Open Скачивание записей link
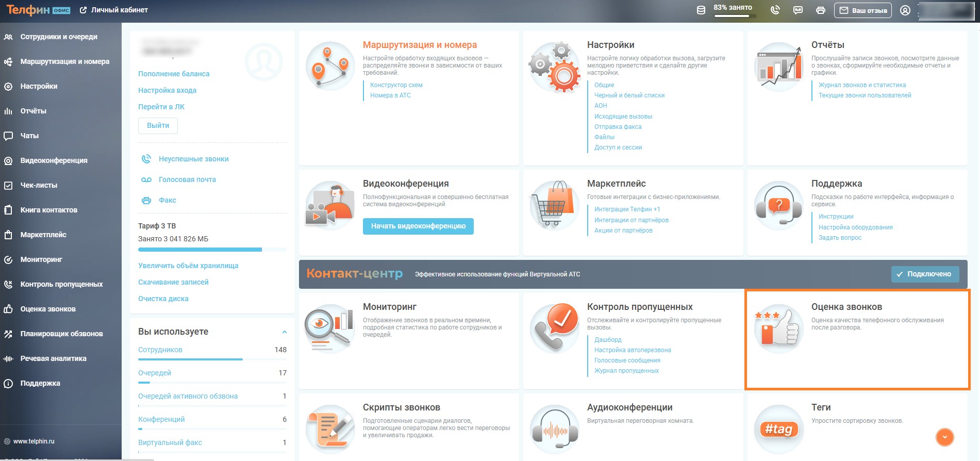 point(173,282)
